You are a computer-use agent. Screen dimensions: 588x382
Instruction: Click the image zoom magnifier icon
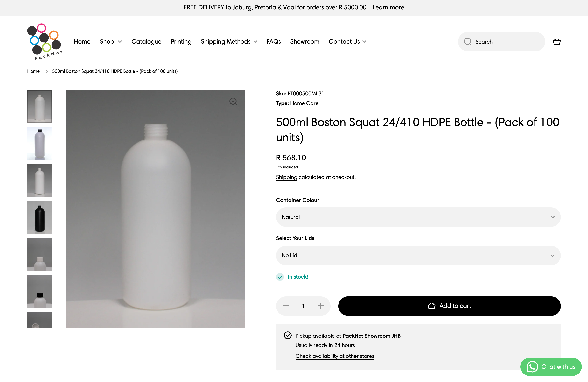tap(233, 101)
